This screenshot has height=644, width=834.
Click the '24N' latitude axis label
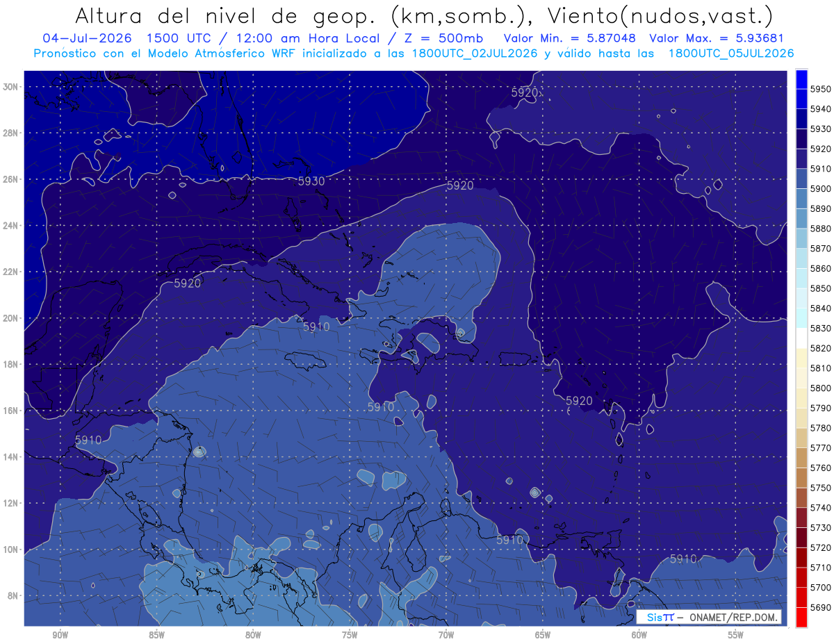(x=12, y=225)
